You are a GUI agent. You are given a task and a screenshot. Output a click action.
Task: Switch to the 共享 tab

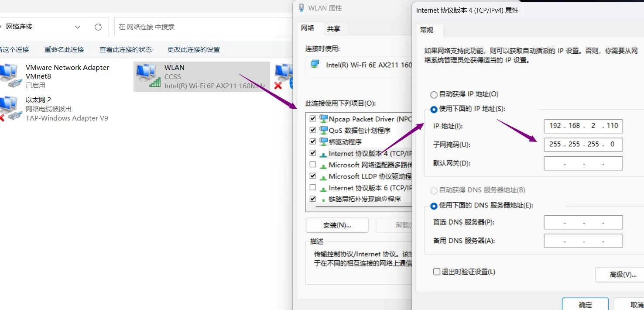click(333, 29)
